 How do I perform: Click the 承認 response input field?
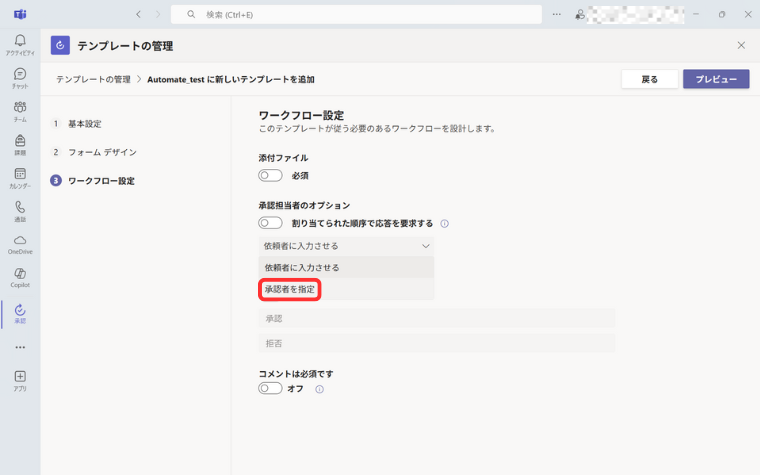click(437, 318)
